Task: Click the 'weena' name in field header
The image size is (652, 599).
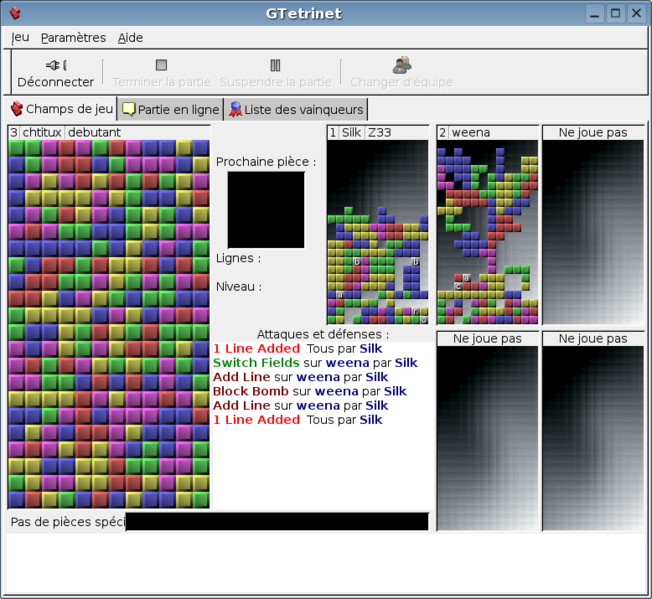Action: coord(471,133)
